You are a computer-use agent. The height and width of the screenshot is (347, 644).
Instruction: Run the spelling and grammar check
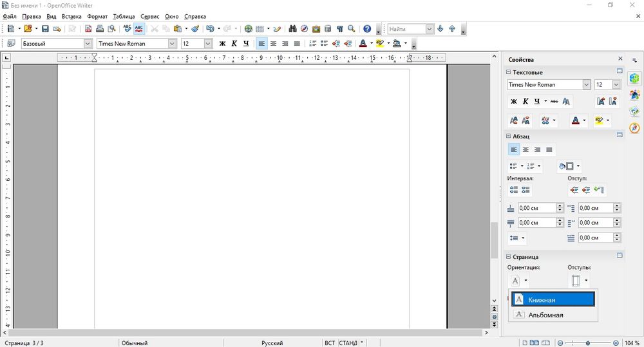[128, 29]
